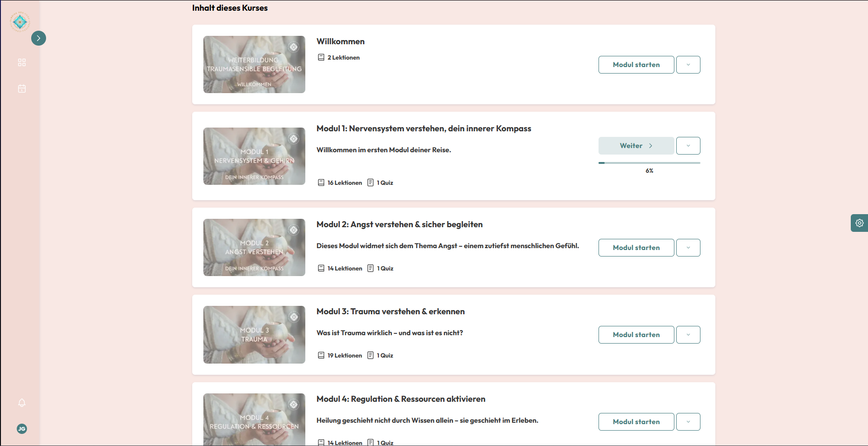The width and height of the screenshot is (868, 446).
Task: Continue Modul 1 with Weiter button
Action: pyautogui.click(x=636, y=146)
